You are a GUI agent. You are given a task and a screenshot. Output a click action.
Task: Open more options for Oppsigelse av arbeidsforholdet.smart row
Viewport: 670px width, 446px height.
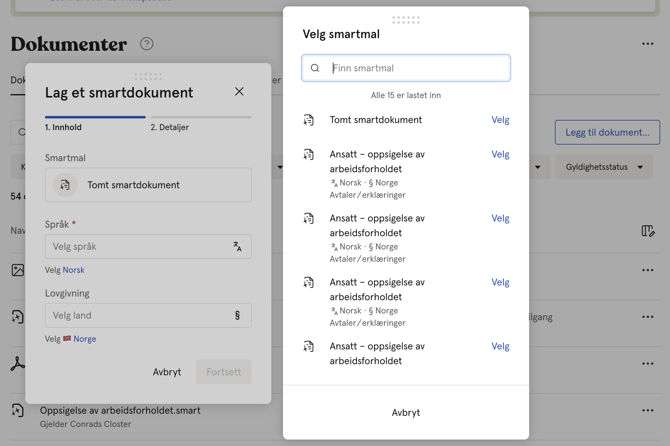click(647, 410)
